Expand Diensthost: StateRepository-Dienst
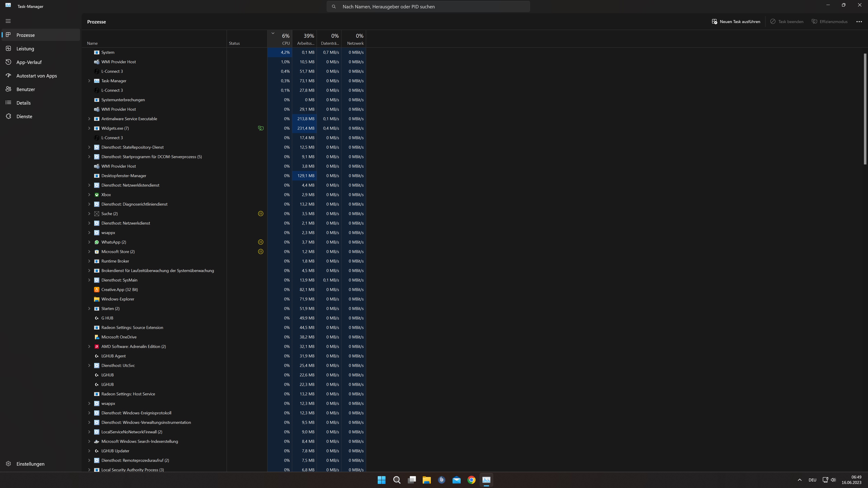Image resolution: width=868 pixels, height=488 pixels. pos(89,147)
